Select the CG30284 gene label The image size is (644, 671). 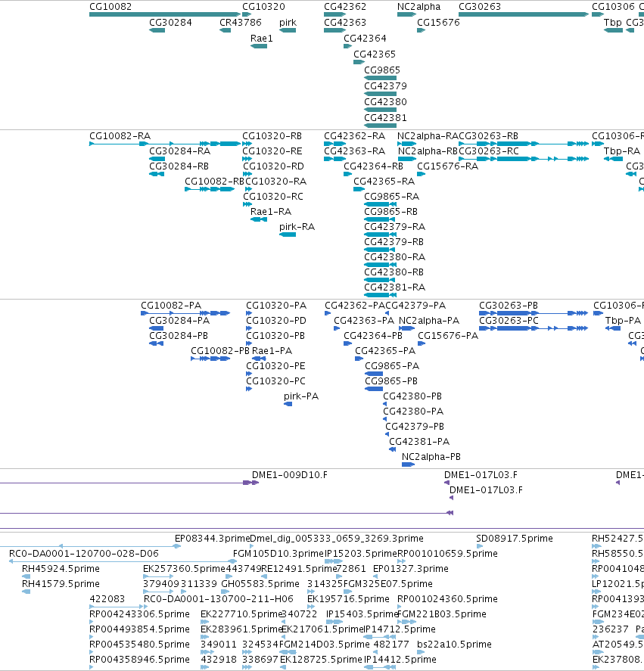pyautogui.click(x=170, y=23)
